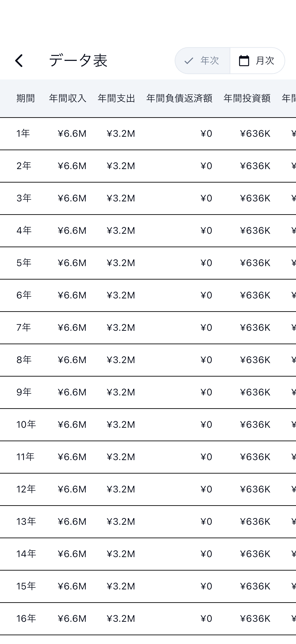The height and width of the screenshot is (644, 296).
Task: Click the ¥0 debt repayment in 9年 row
Action: point(206,392)
